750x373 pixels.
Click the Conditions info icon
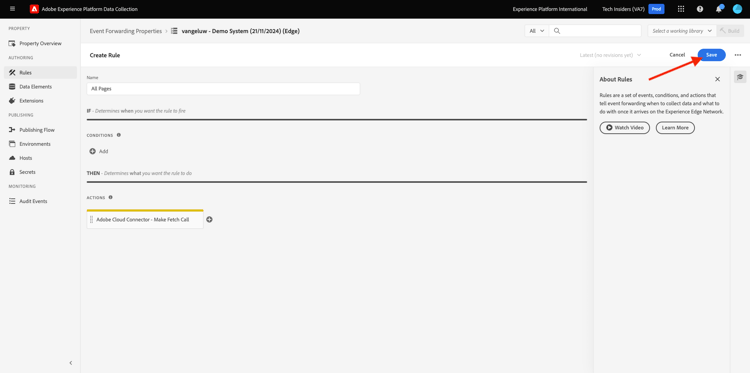pyautogui.click(x=119, y=135)
